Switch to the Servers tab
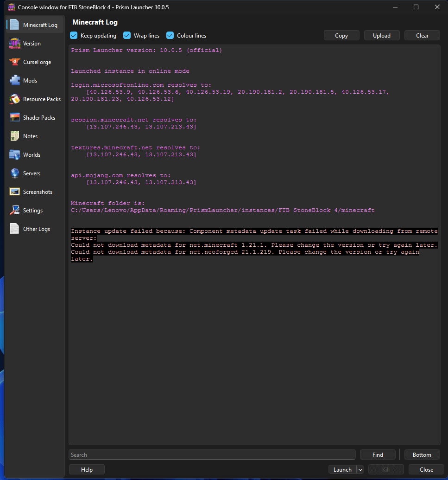448x480 pixels. (x=32, y=173)
